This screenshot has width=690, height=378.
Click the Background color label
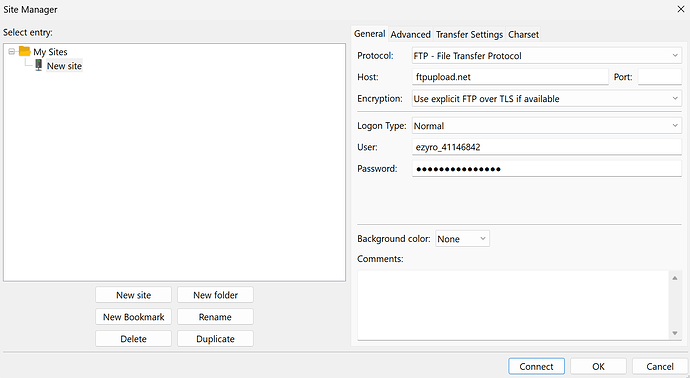click(393, 239)
